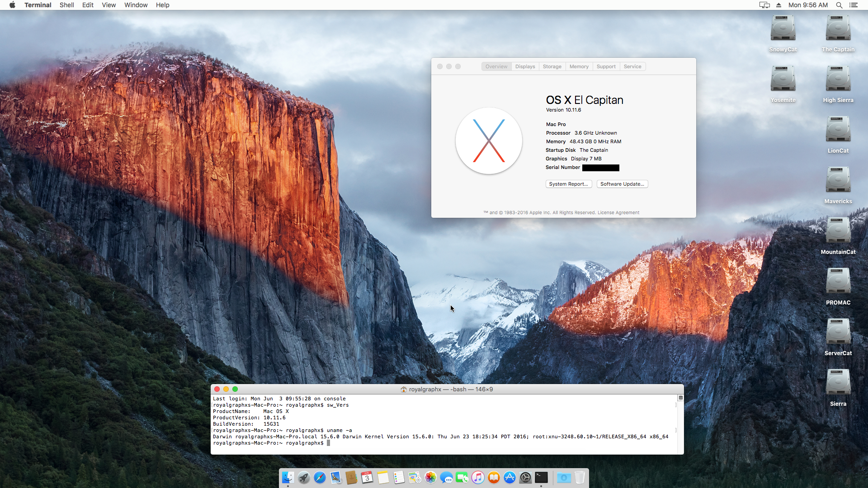The width and height of the screenshot is (868, 488).
Task: Select Overview tab in About window
Action: pyautogui.click(x=496, y=66)
